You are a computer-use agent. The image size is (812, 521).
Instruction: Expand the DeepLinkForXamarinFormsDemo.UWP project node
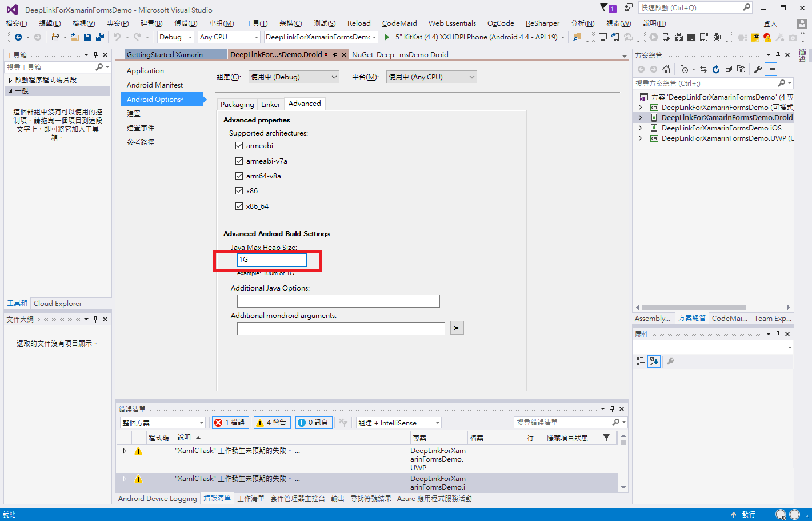click(x=640, y=138)
